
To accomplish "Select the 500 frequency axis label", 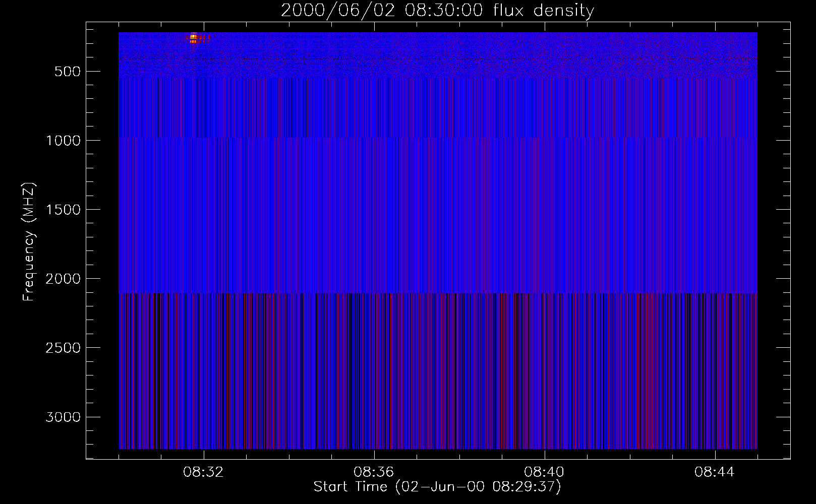I will (68, 72).
